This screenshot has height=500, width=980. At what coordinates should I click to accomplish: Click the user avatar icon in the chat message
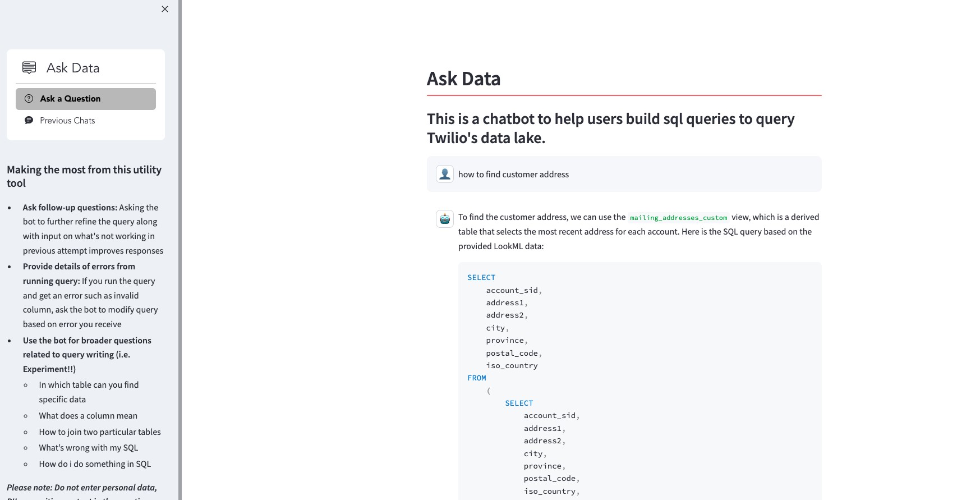coord(445,174)
